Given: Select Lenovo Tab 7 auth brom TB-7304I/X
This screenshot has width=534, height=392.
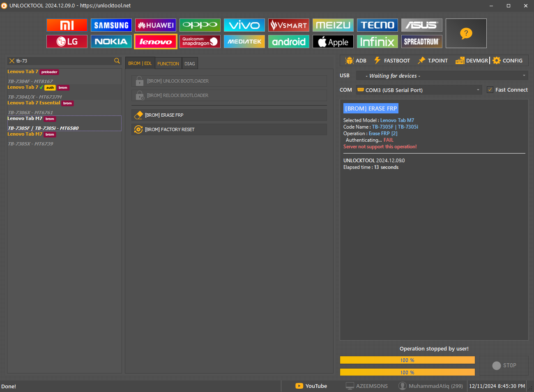Looking at the screenshot, I should [x=64, y=92].
